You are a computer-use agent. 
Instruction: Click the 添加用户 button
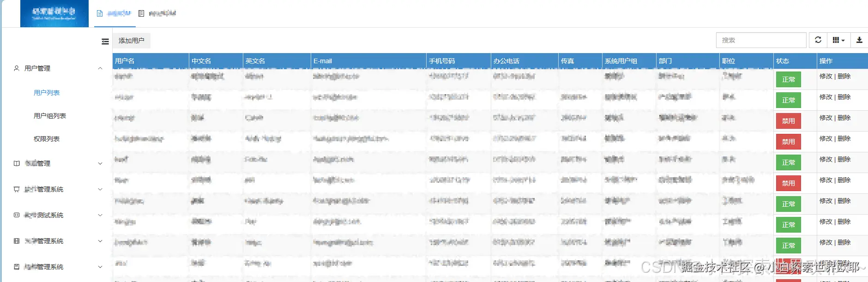tap(131, 41)
